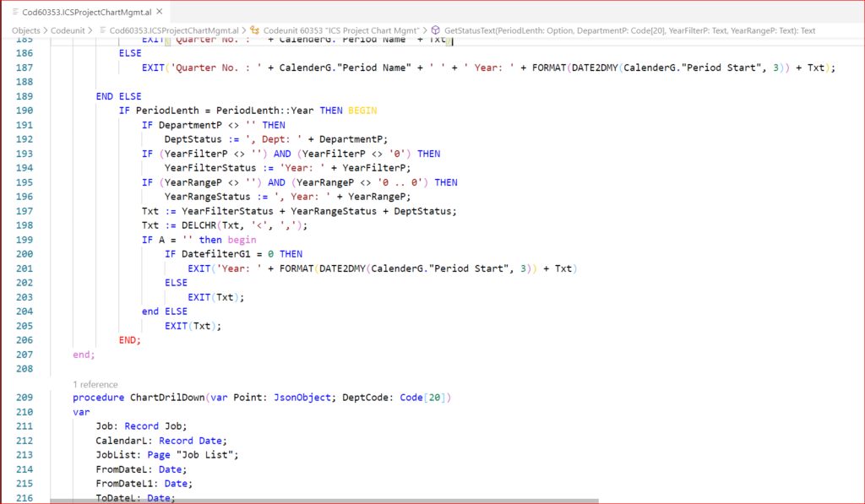Click DELCHR function on line 198

coord(199,225)
